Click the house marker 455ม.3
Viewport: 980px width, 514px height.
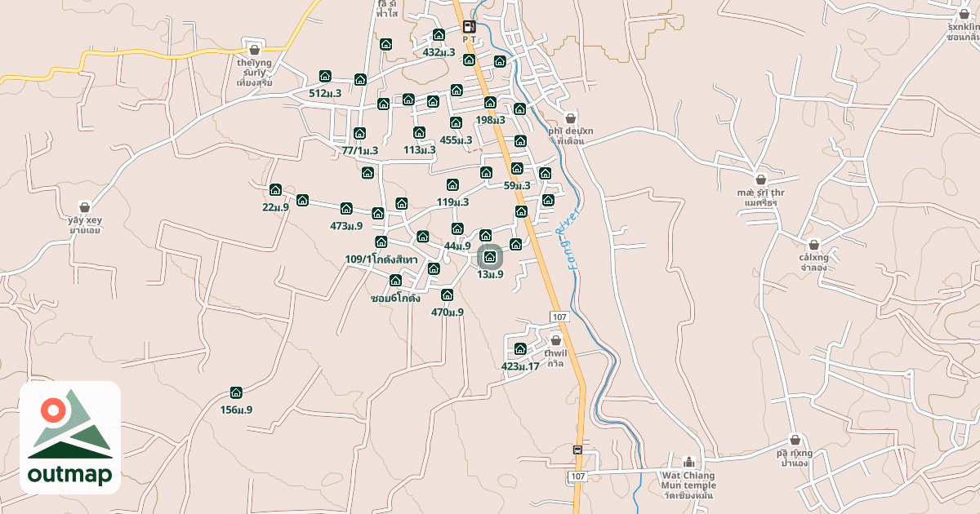point(456,122)
